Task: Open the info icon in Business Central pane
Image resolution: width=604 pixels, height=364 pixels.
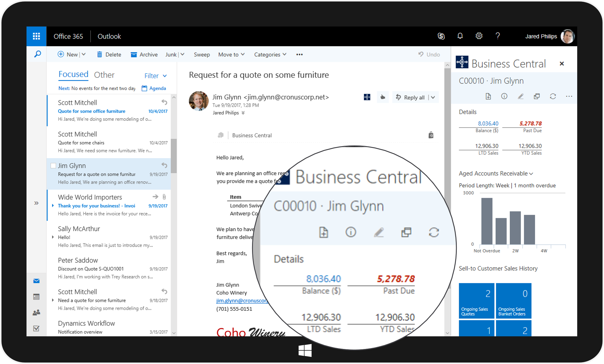Action: (x=504, y=96)
